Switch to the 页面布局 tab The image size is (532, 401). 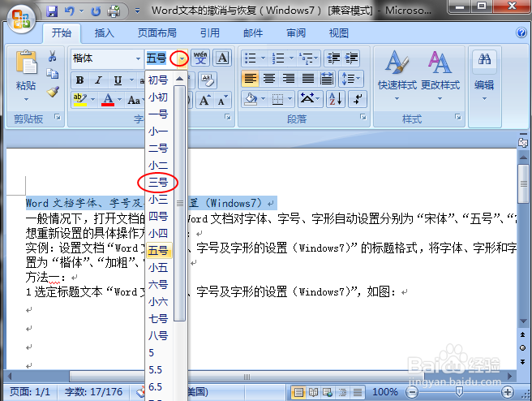[157, 33]
